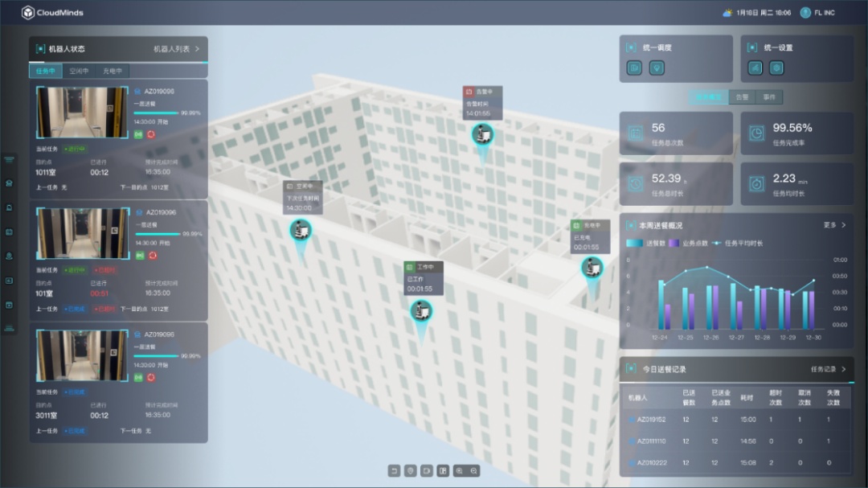The height and width of the screenshot is (488, 868).
Task: Zoom in using the map toolbar magnifier
Action: tap(459, 471)
